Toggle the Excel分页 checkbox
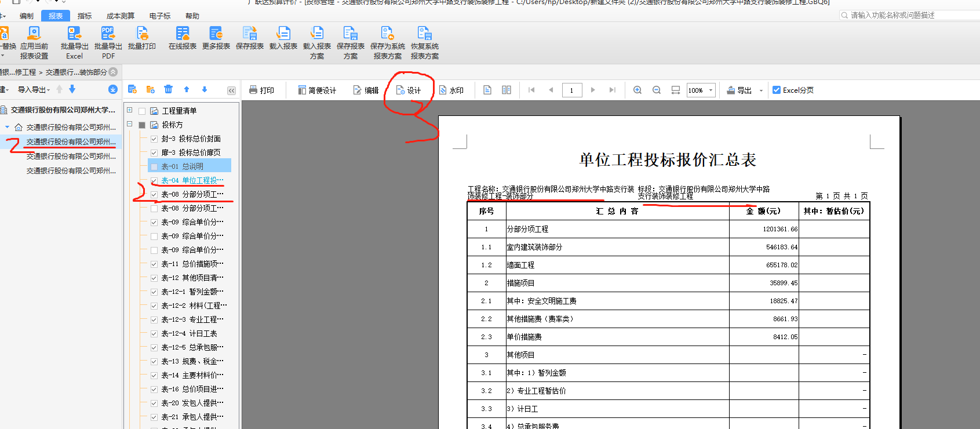This screenshot has height=429, width=980. point(777,90)
